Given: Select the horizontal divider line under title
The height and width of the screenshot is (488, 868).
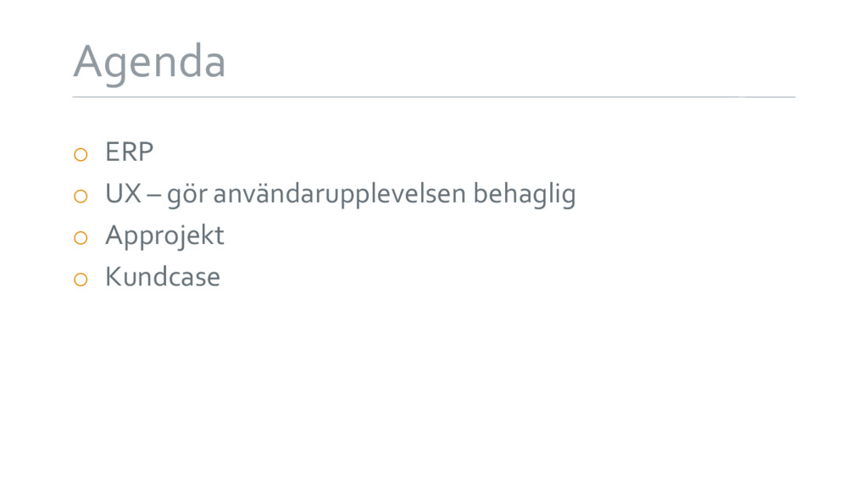Looking at the screenshot, I should [x=434, y=97].
